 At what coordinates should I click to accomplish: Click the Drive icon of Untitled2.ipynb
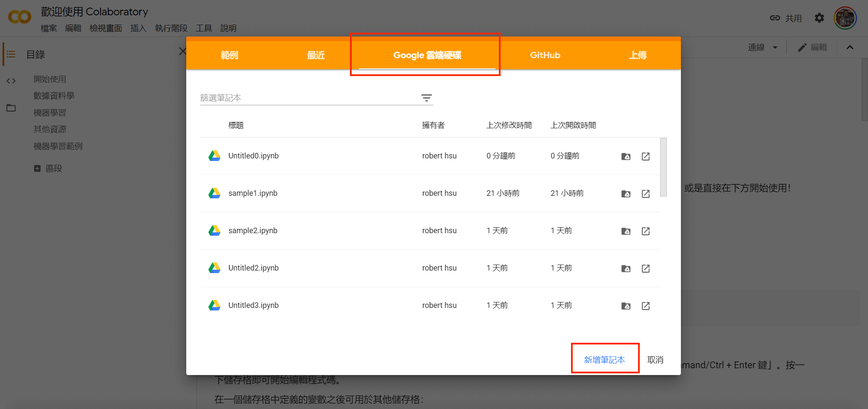pyautogui.click(x=214, y=268)
